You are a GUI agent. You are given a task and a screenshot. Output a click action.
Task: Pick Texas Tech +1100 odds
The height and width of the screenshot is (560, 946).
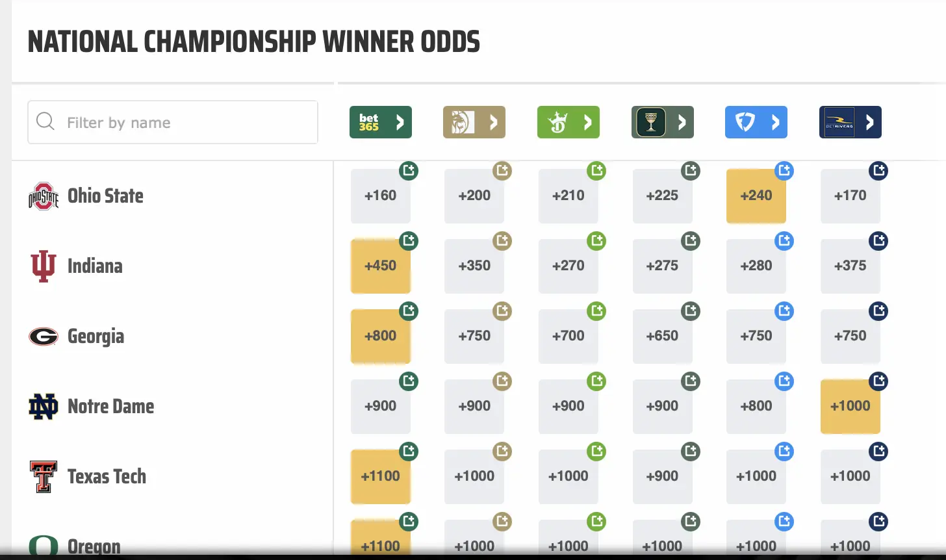tap(380, 477)
